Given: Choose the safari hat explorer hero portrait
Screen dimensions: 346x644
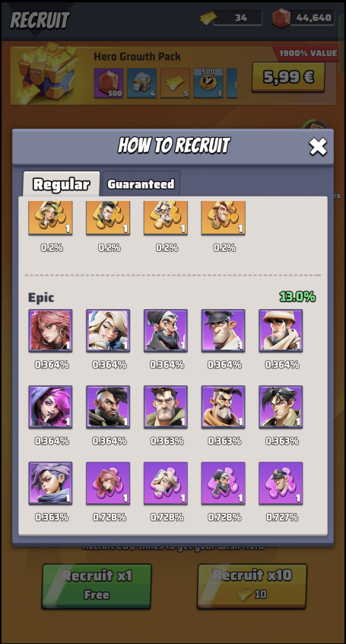Looking at the screenshot, I should [x=281, y=330].
